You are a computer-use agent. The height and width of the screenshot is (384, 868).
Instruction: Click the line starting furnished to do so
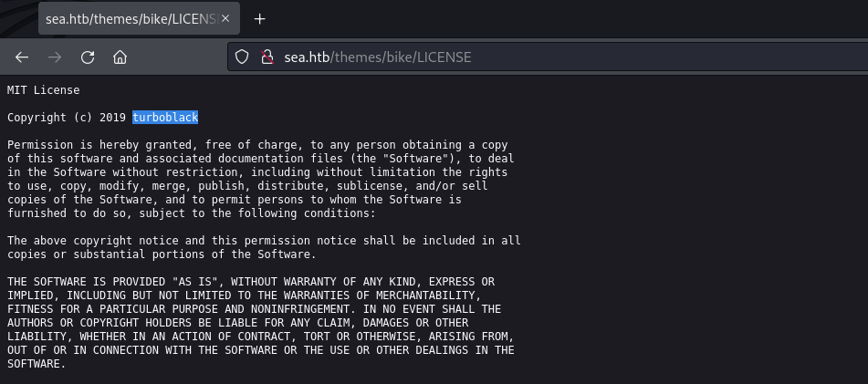192,213
